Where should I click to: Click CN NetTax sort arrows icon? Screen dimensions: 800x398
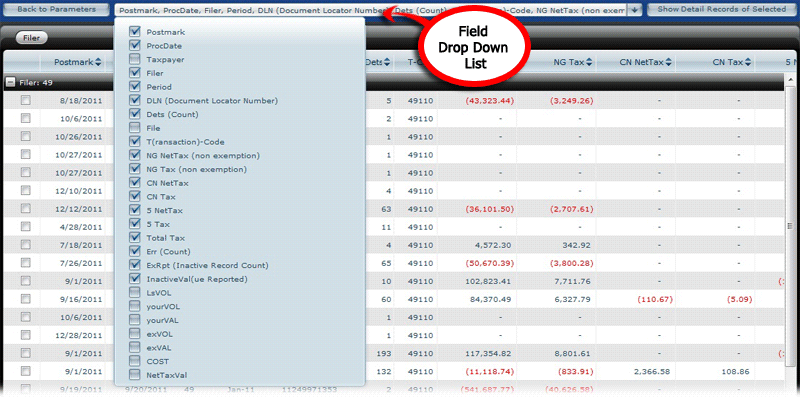coord(668,62)
